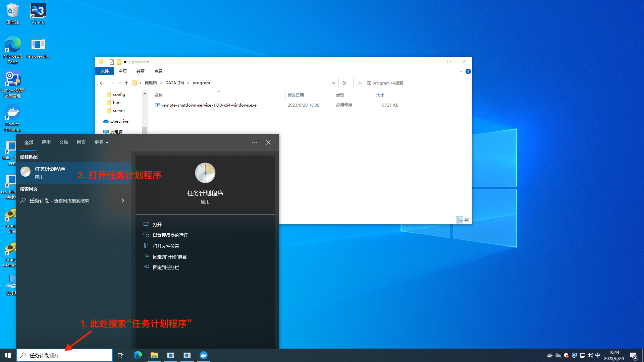Click the Windows Start button

click(x=8, y=355)
